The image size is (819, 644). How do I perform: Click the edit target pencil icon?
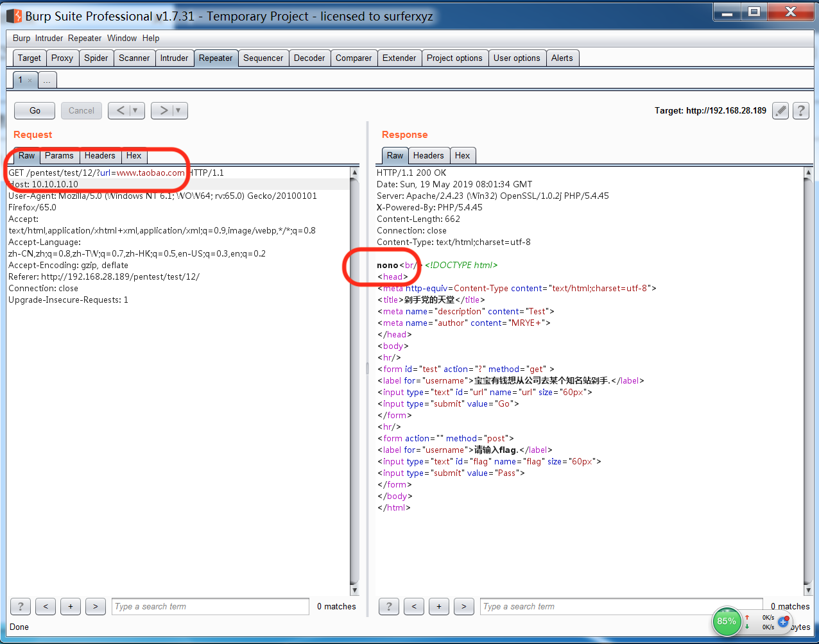pos(780,110)
